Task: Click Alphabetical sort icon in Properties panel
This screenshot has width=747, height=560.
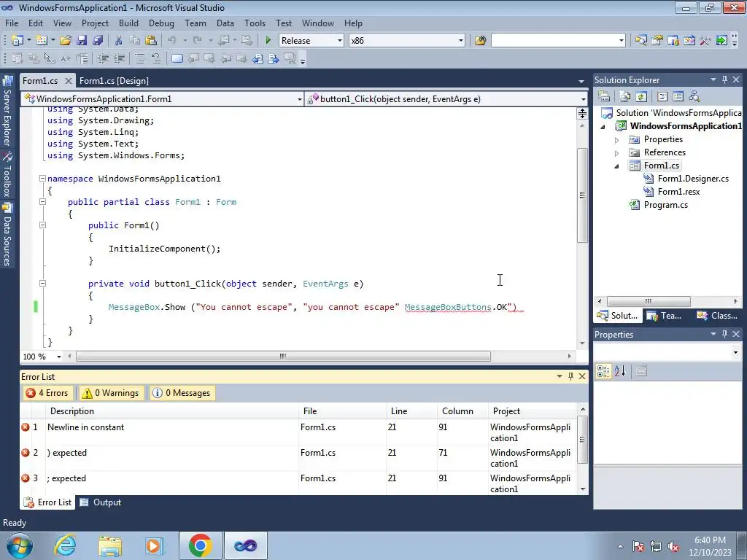Action: coord(619,371)
